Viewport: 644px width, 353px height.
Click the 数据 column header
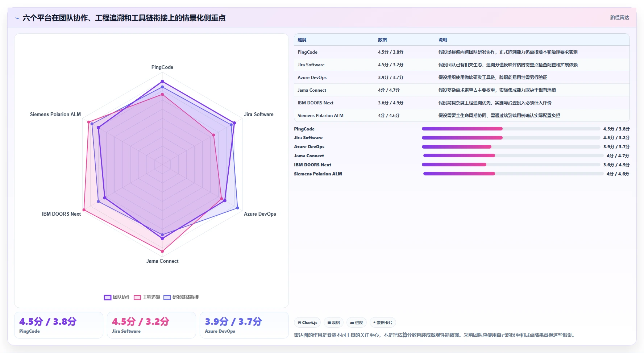click(x=382, y=40)
